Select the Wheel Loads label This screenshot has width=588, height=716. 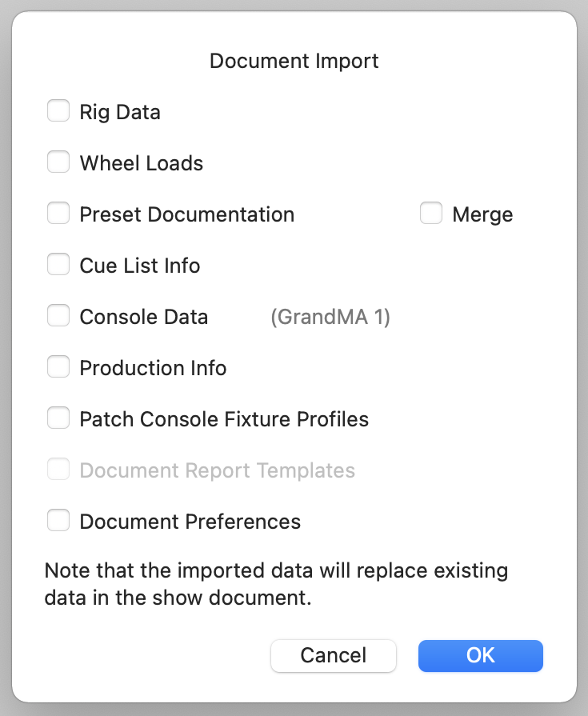[x=141, y=163]
